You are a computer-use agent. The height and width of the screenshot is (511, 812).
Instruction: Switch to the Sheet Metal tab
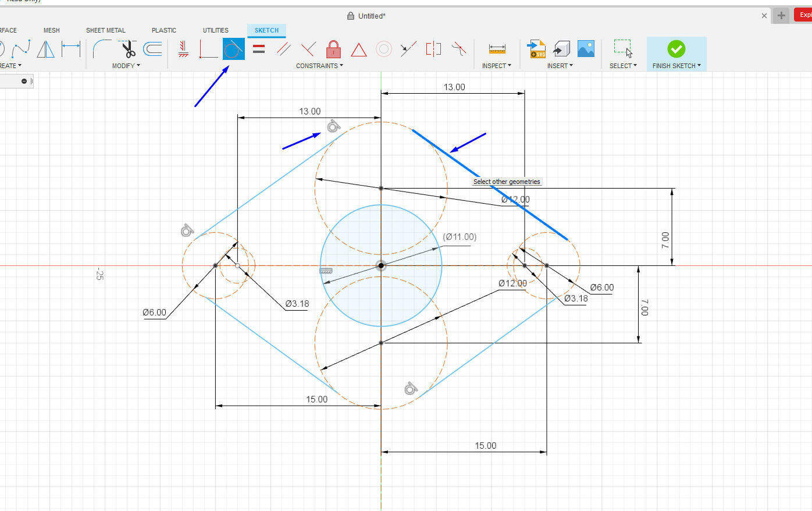[x=106, y=30]
